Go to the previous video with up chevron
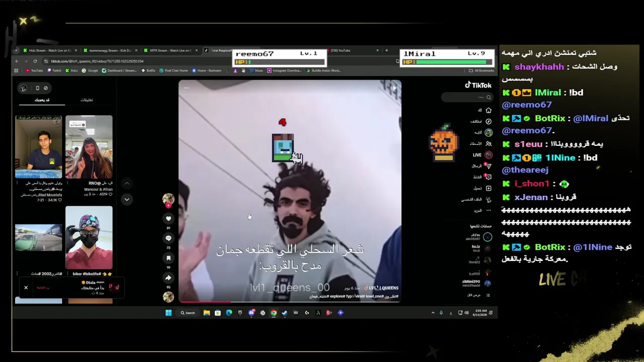 pos(127,184)
